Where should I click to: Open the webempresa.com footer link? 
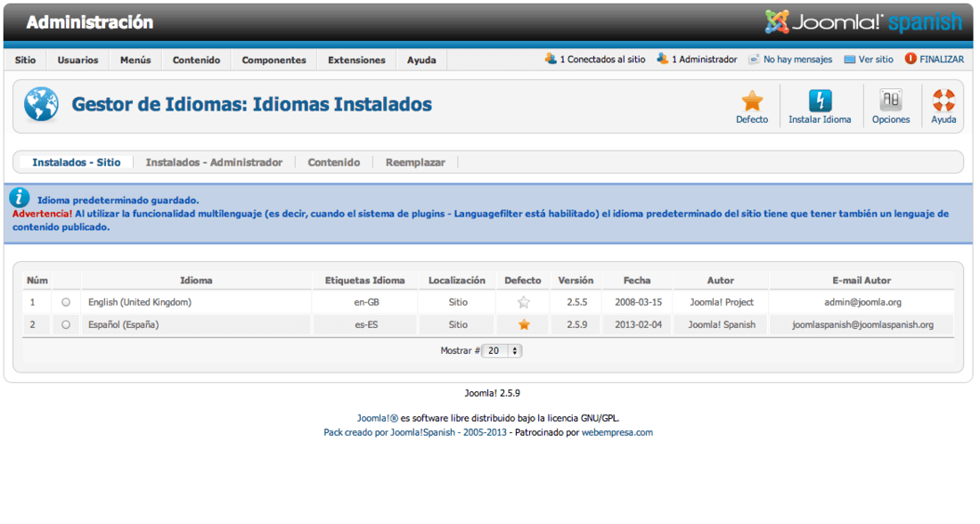click(617, 433)
